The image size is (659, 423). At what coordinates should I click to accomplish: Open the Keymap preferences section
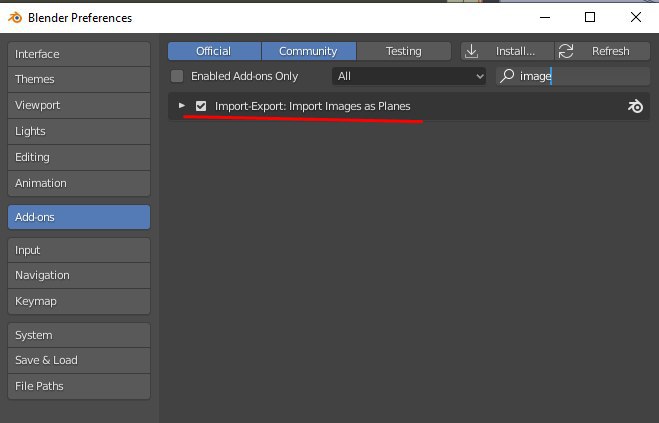(79, 301)
